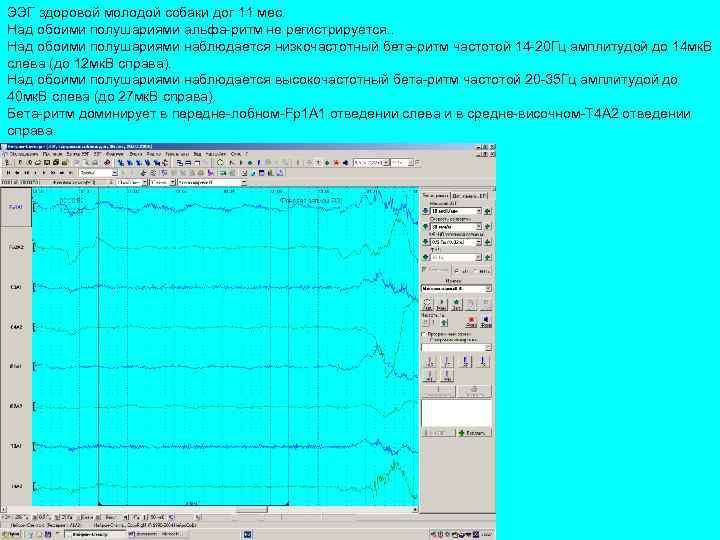Open the widest dropdown in third toolbar row
This screenshot has width=720, height=540.
[243, 182]
